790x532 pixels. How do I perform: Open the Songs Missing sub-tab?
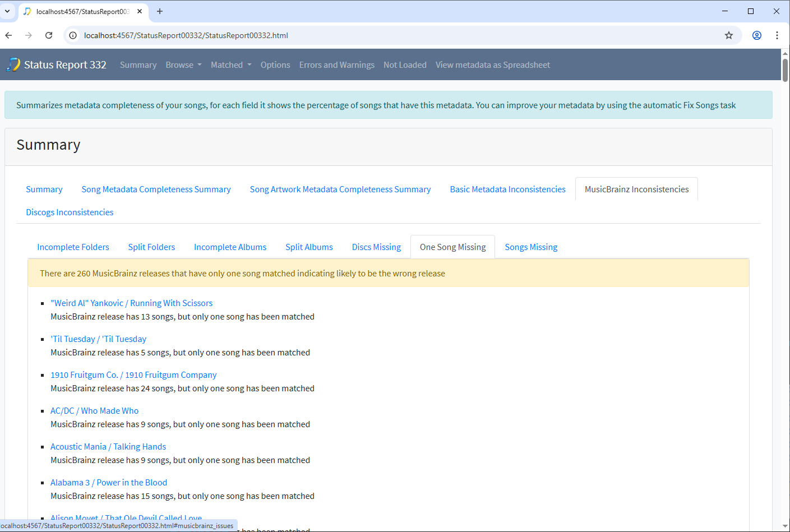point(531,247)
